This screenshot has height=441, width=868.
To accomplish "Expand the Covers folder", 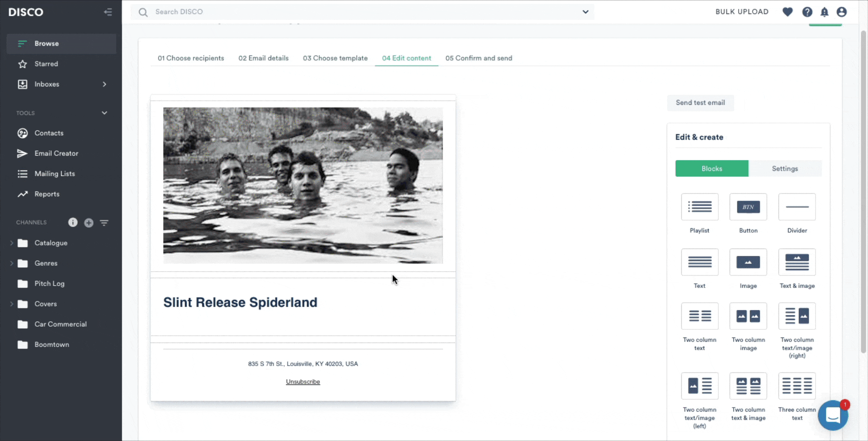I will click(x=11, y=304).
